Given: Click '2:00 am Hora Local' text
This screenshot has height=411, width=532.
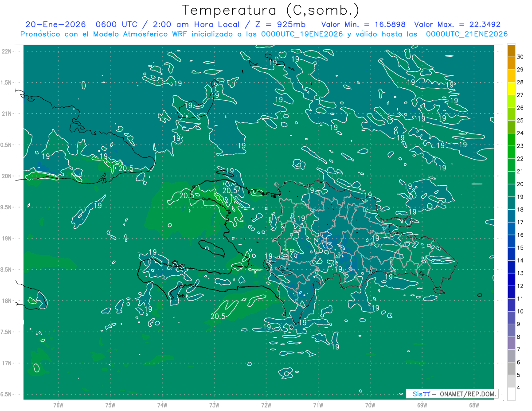Looking at the screenshot, I should coord(196,24).
